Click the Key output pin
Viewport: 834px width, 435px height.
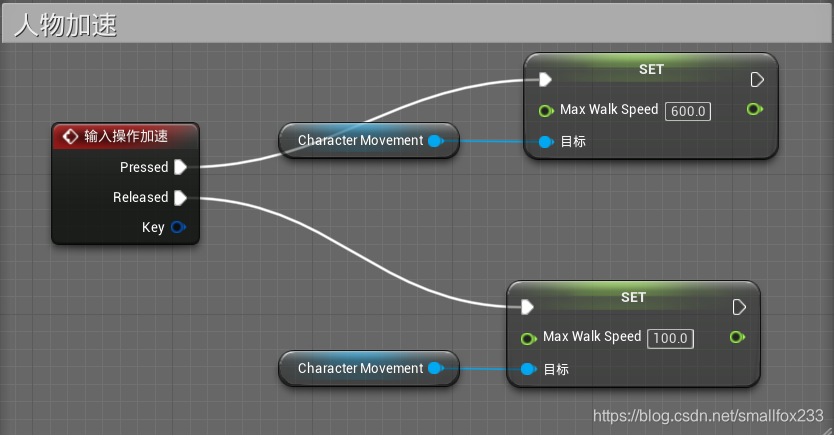[x=178, y=227]
